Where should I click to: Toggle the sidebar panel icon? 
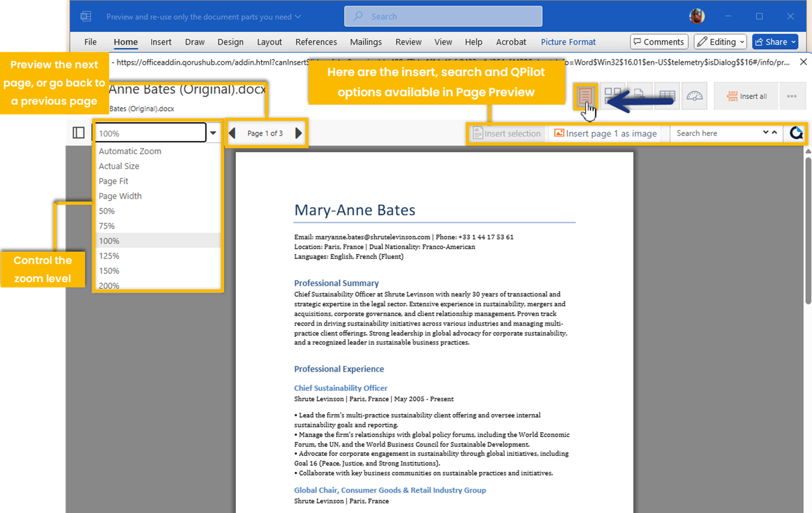(x=79, y=133)
